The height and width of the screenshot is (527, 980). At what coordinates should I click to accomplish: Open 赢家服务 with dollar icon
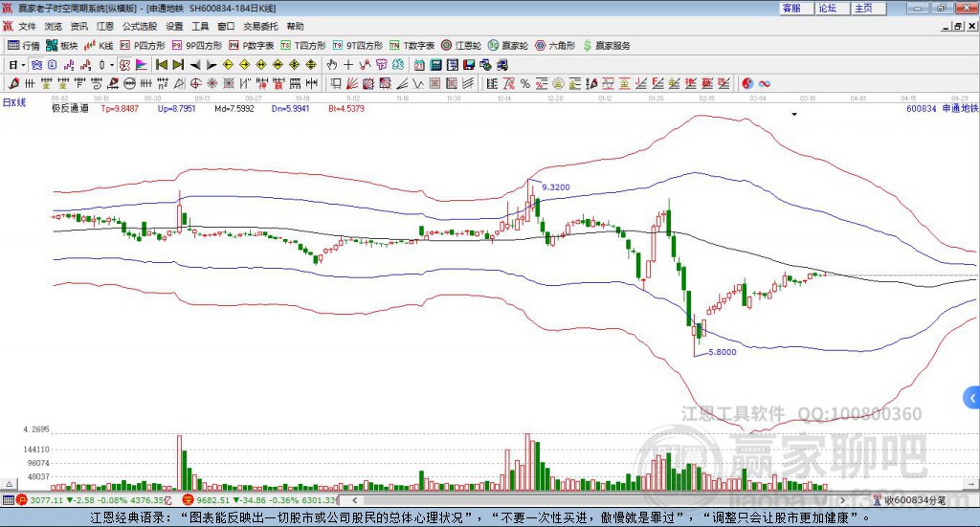point(606,46)
